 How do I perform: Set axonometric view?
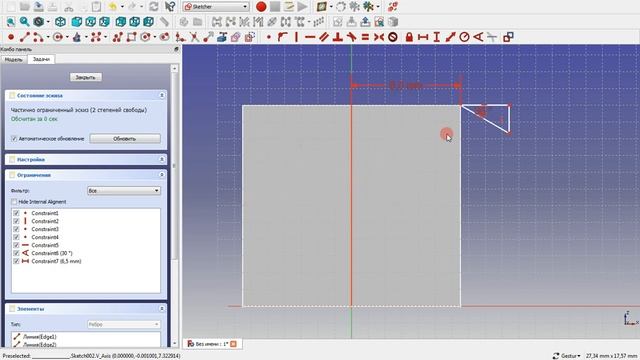tap(60, 22)
